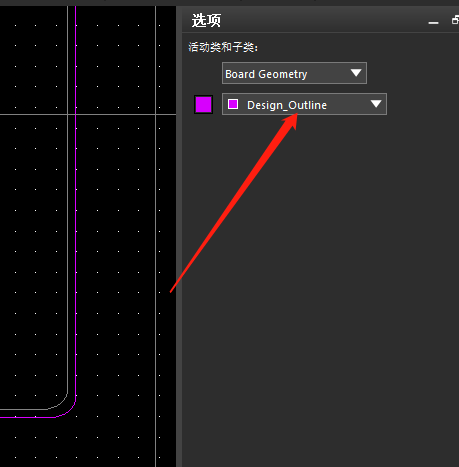The image size is (459, 467).
Task: Click the right crosshair line intersection
Action: (x=156, y=114)
